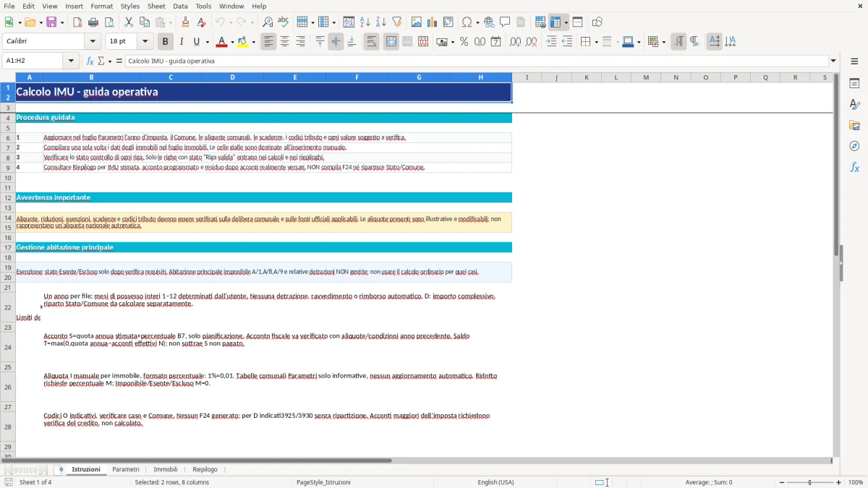This screenshot has height=488, width=868.
Task: Switch to the Immobili sheet tab
Action: point(166,469)
